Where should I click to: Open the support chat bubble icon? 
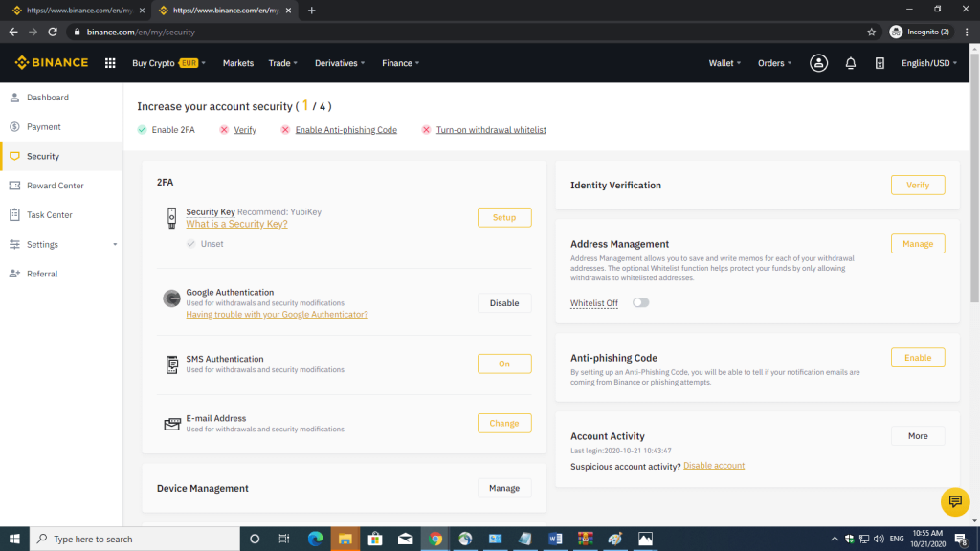point(954,501)
